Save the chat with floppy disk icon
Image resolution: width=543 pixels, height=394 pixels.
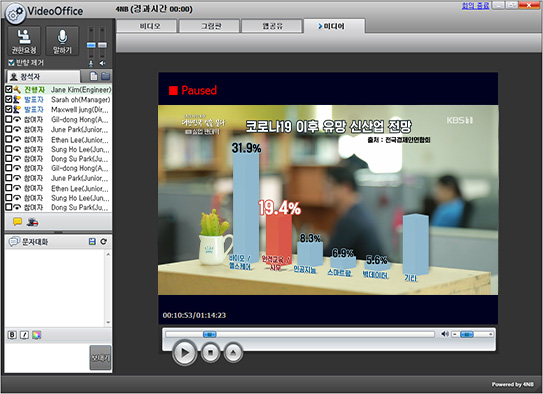point(92,242)
